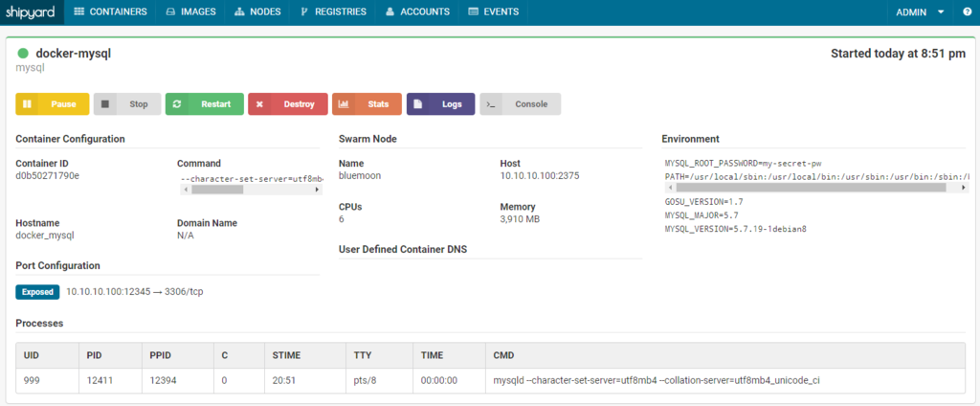Click the mysql image name subtitle

[28, 68]
